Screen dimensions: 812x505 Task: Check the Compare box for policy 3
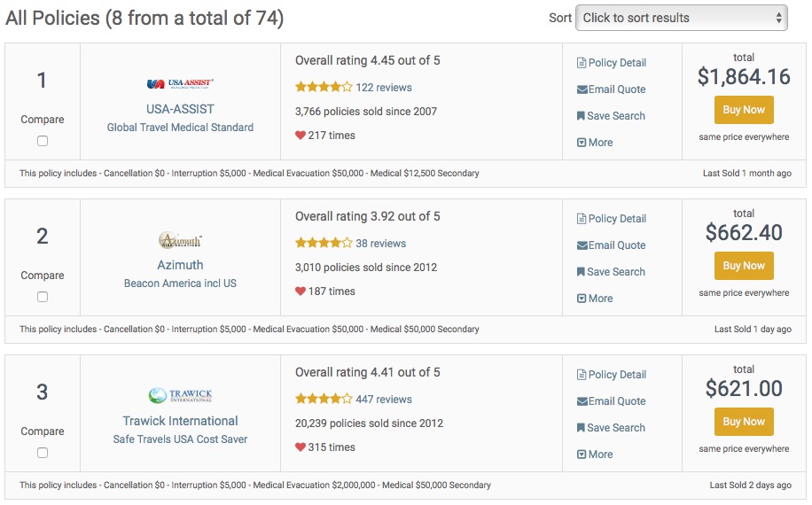[43, 453]
